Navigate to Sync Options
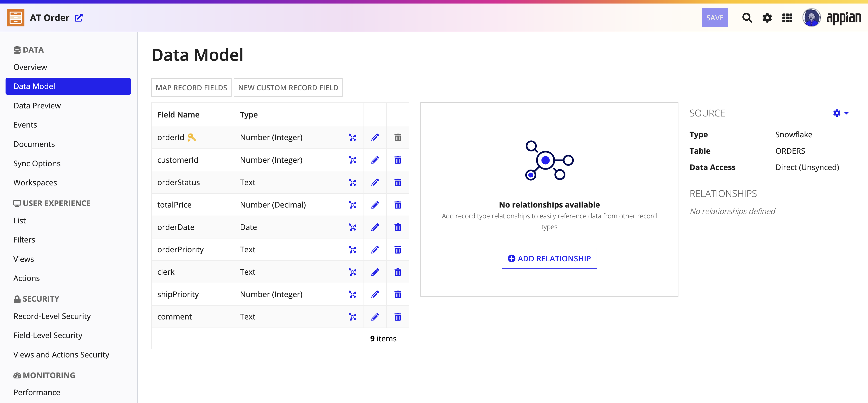This screenshot has height=403, width=868. pos(37,163)
